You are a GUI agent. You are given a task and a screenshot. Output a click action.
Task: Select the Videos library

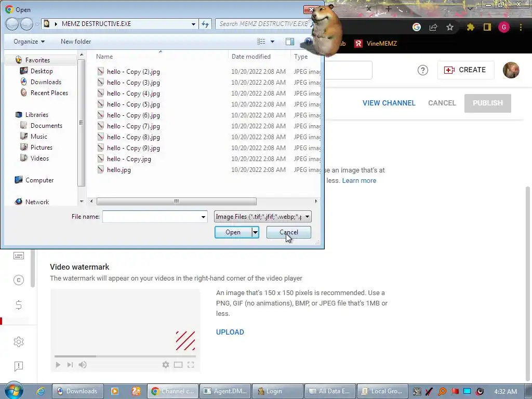click(39, 158)
